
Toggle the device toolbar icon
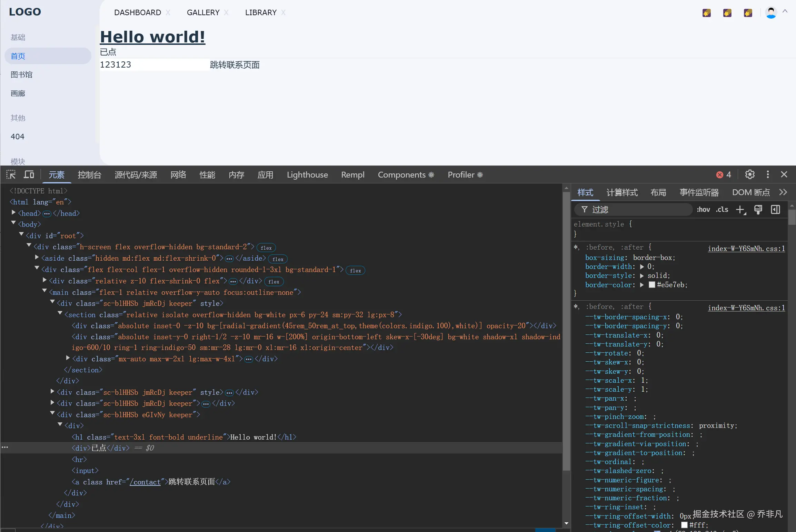point(29,174)
